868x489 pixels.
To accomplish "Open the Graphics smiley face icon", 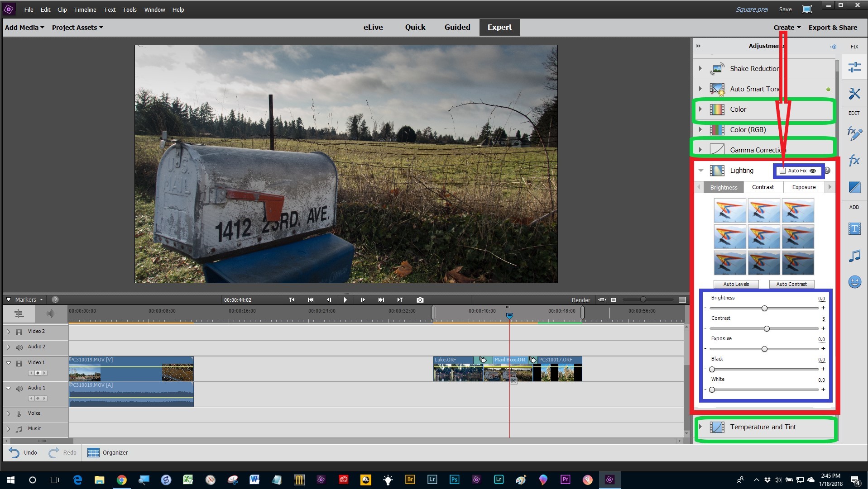I will tap(854, 282).
